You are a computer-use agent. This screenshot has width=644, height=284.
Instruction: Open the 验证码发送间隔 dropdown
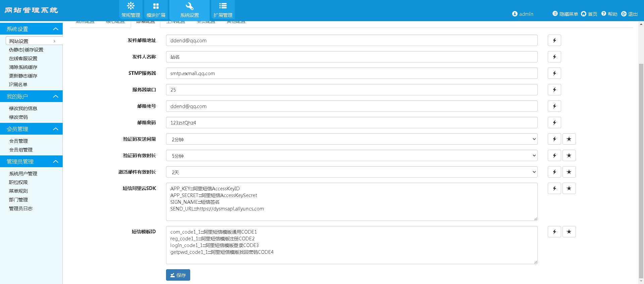coord(352,139)
